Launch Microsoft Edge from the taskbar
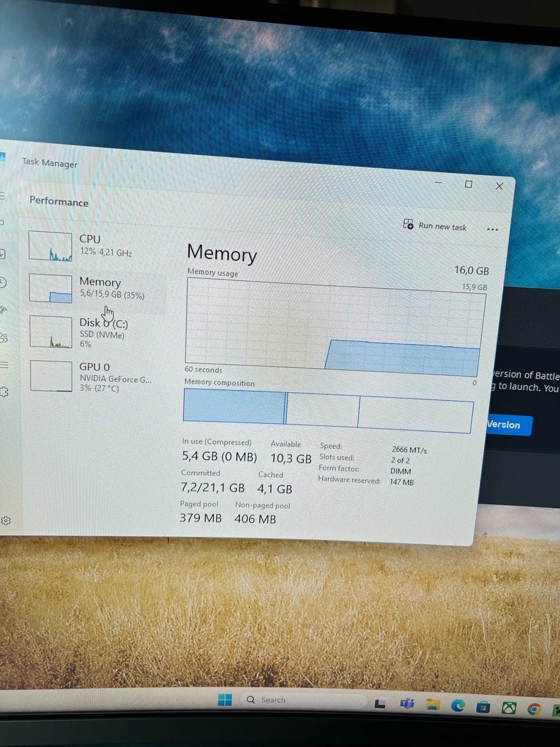This screenshot has width=560, height=747. (x=458, y=706)
